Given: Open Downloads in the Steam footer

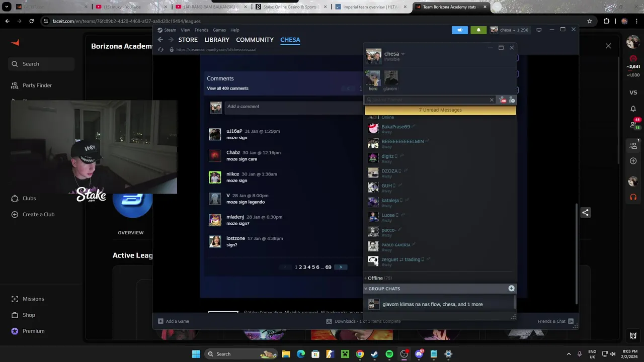Looking at the screenshot, I should 363,321.
